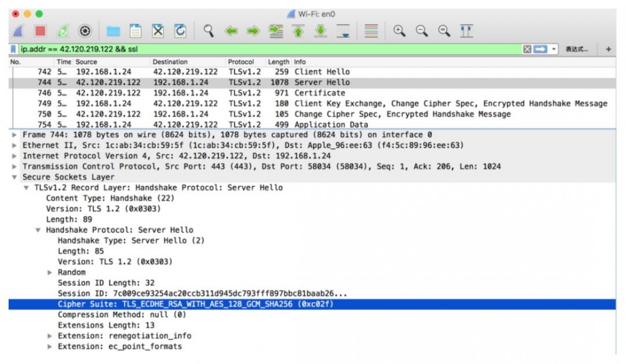Expand Extension: ec_point_formats
The height and width of the screenshot is (364, 626).
(49, 346)
